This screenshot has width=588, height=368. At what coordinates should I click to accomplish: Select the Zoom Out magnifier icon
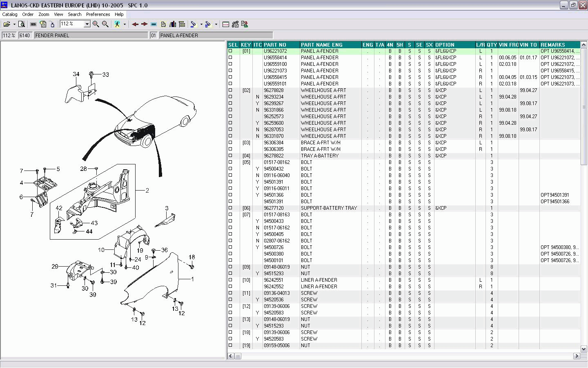[105, 24]
